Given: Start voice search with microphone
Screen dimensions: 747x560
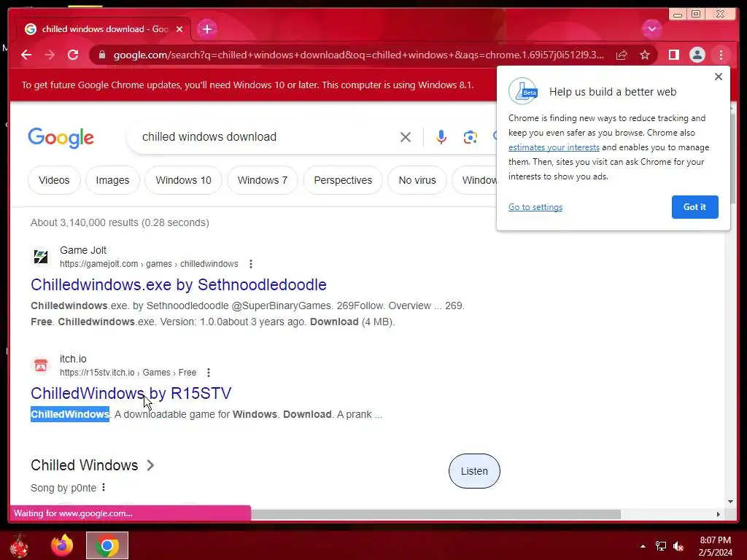Looking at the screenshot, I should pyautogui.click(x=441, y=137).
